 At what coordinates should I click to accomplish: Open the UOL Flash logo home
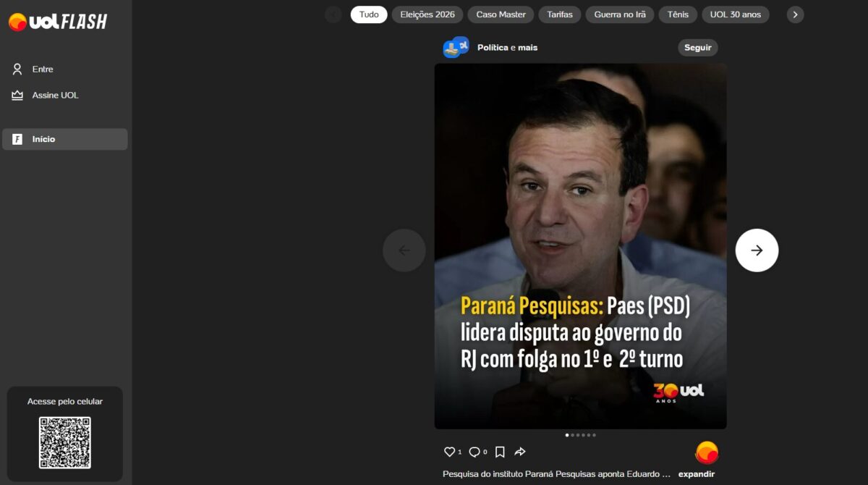point(57,22)
